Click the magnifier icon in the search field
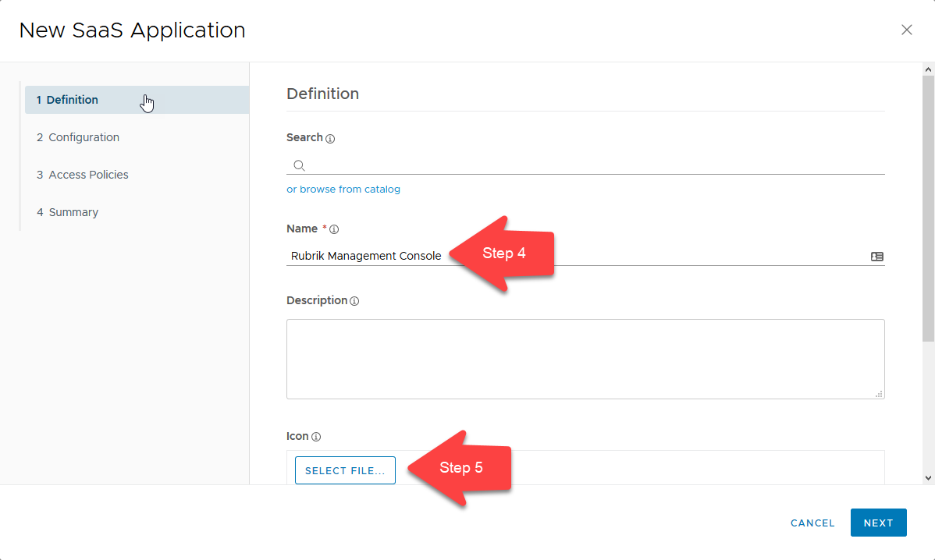Screen dimensions: 935x560 (299, 165)
